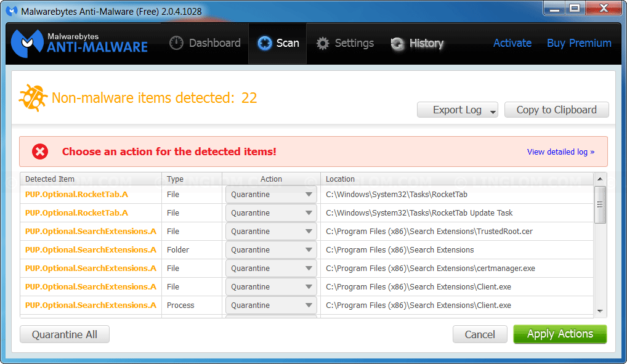627x364 pixels.
Task: Click the Settings gear icon
Action: [323, 43]
